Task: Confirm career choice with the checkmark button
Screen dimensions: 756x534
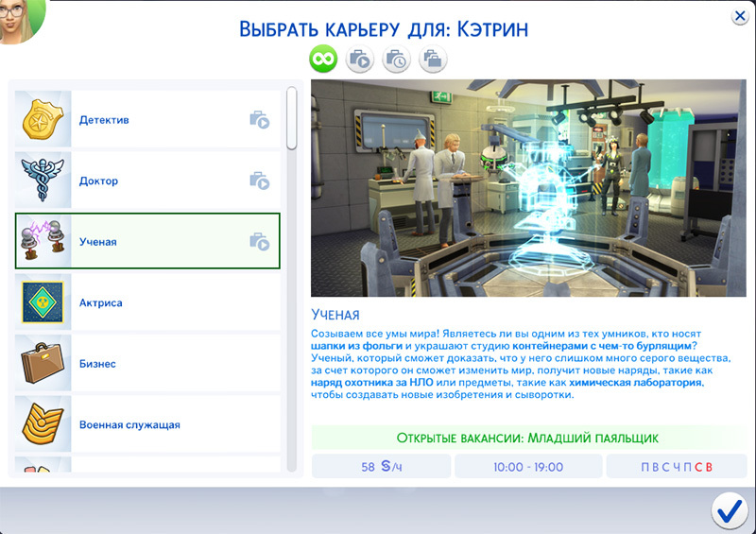Action: click(x=730, y=511)
